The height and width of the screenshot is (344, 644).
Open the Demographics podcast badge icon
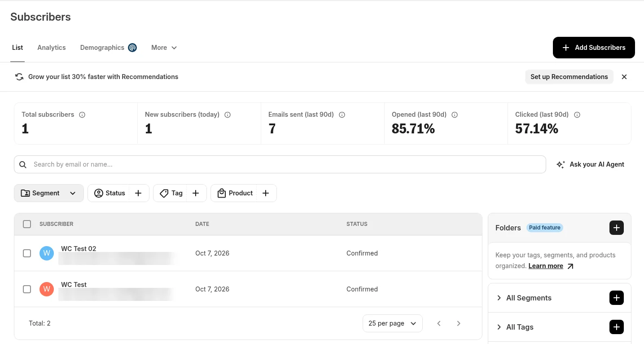[x=132, y=48]
